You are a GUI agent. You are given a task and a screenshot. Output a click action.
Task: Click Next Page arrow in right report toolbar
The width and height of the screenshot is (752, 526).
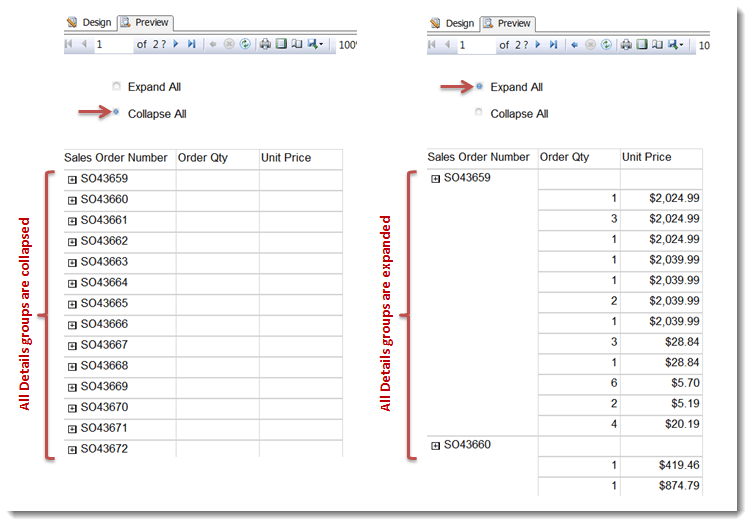(x=540, y=45)
